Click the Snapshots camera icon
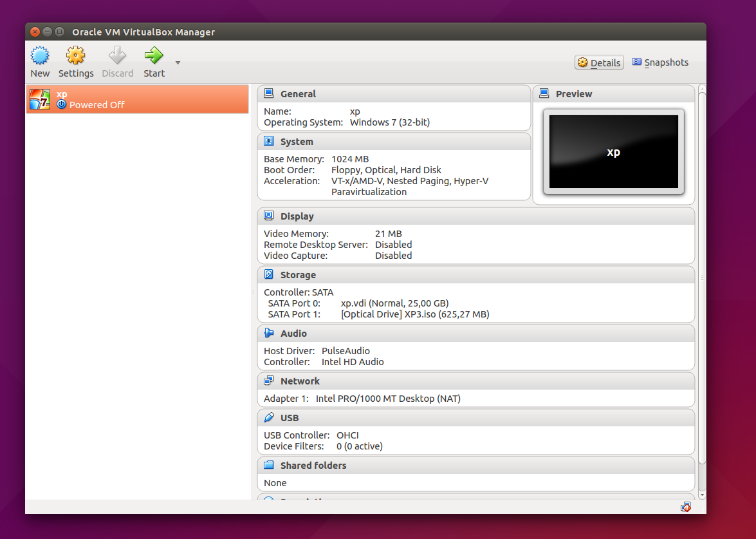This screenshot has width=756, height=539. tap(637, 62)
